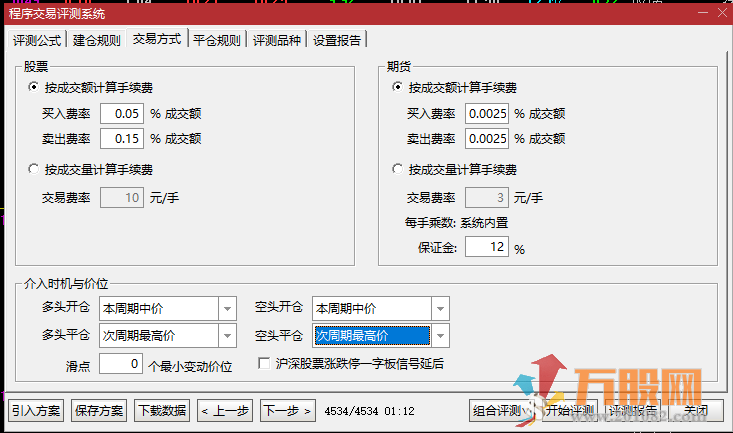Image resolution: width=733 pixels, height=433 pixels.
Task: Click the 关闭 button
Action: click(x=696, y=411)
